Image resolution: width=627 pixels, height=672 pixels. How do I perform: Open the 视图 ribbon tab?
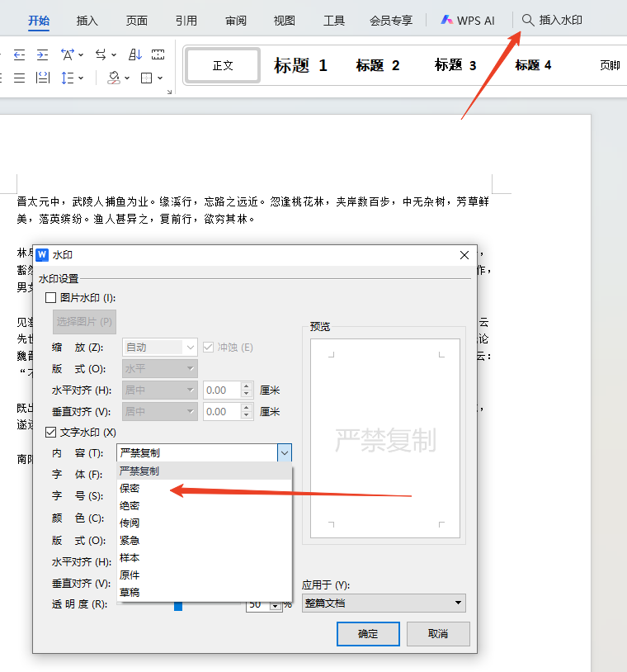285,21
